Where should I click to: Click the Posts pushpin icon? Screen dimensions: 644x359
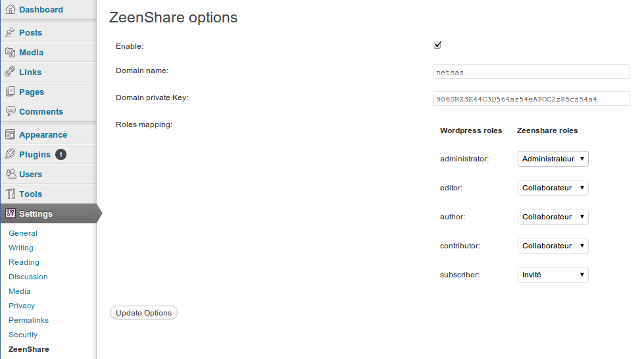point(11,32)
